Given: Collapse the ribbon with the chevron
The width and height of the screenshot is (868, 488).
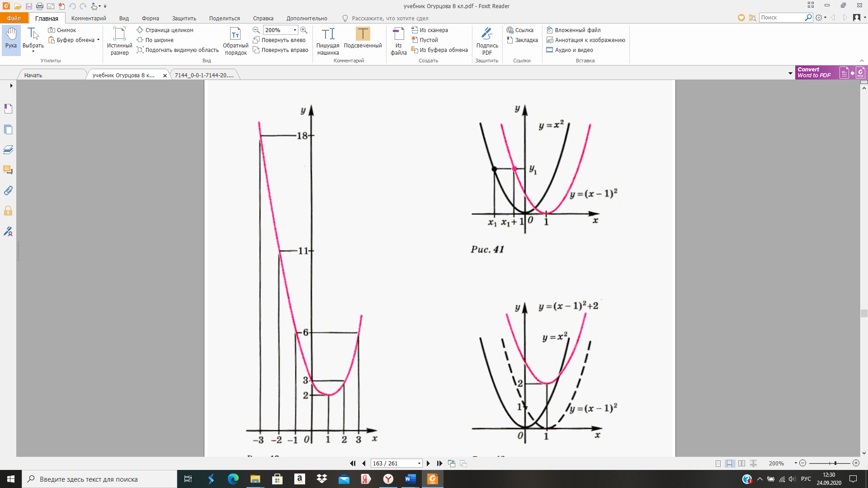Looking at the screenshot, I should (862, 61).
